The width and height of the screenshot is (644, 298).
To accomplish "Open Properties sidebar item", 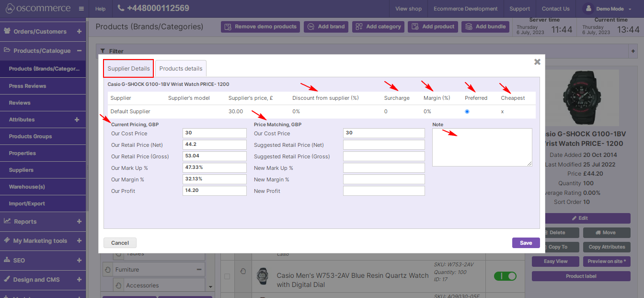I will [43, 153].
